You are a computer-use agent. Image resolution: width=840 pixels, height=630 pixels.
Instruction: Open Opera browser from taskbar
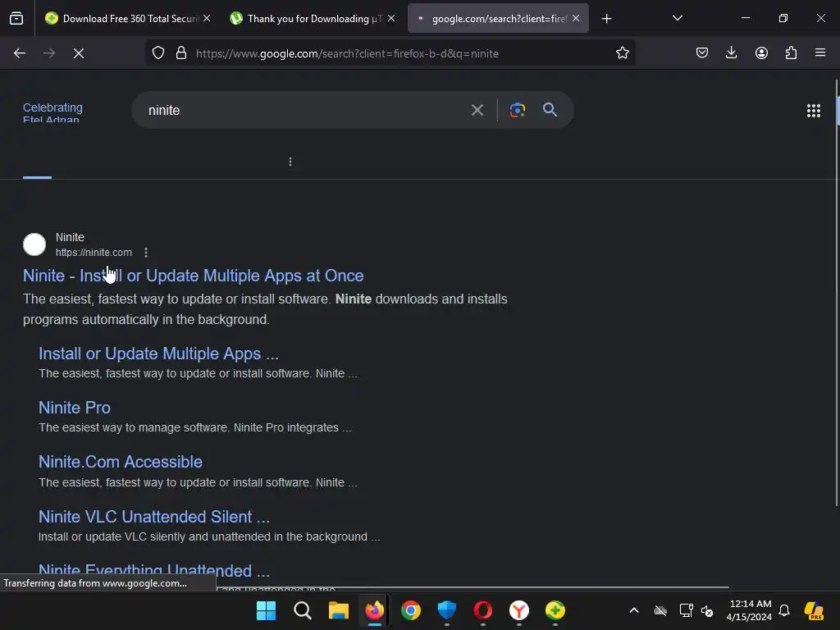[482, 610]
